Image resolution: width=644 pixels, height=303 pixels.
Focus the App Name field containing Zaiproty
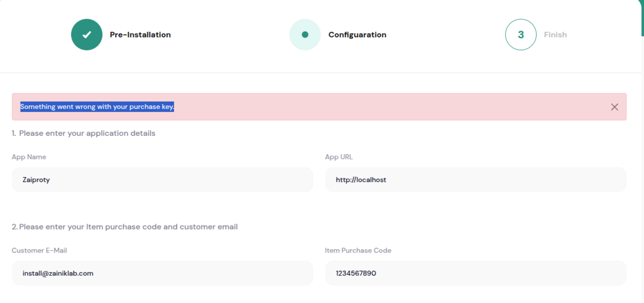[162, 179]
